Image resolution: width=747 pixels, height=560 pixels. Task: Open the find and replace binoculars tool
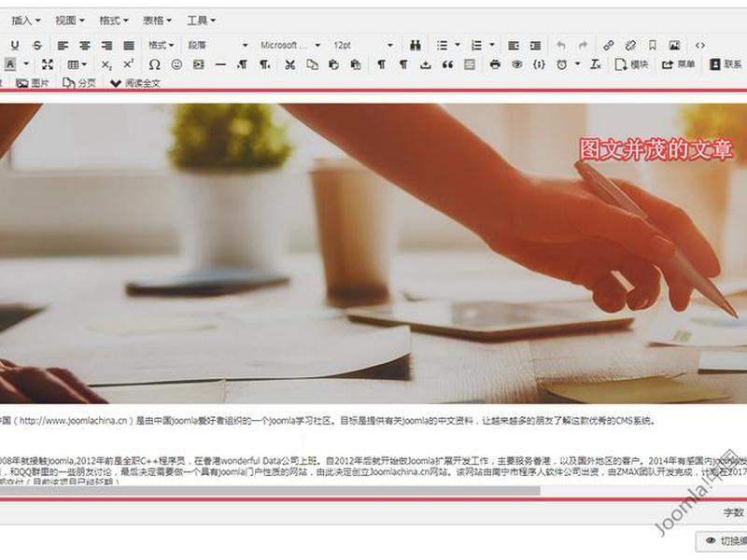(x=416, y=45)
